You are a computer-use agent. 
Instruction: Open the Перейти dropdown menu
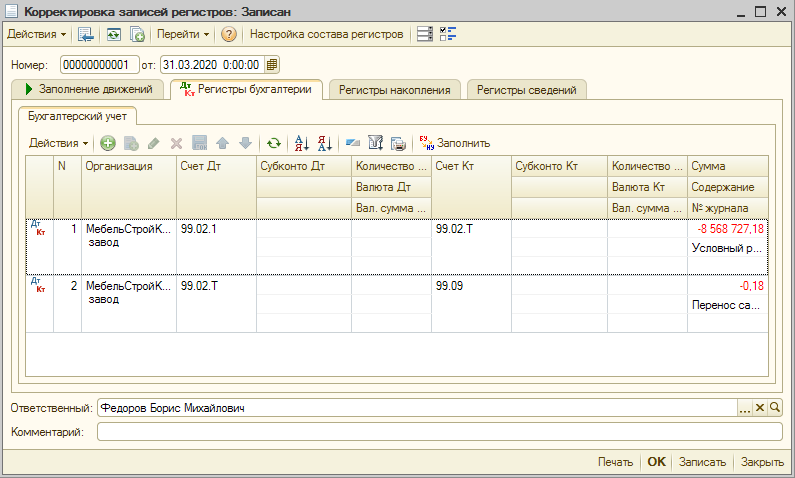point(183,34)
